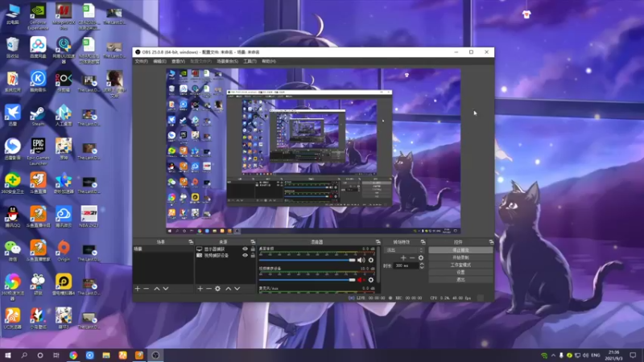Open the View (V) menu in OBS
The image size is (644, 362).
tap(178, 61)
